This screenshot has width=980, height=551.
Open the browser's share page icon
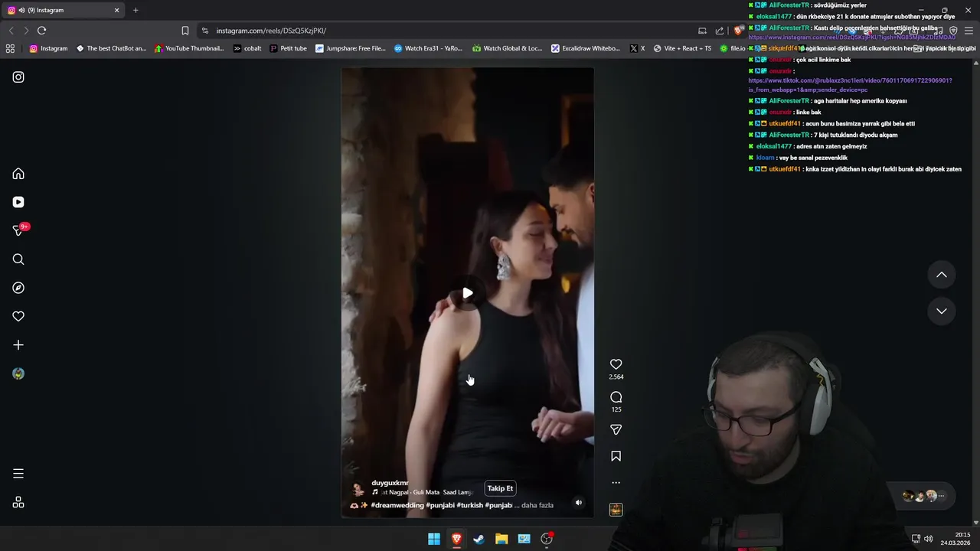click(720, 31)
